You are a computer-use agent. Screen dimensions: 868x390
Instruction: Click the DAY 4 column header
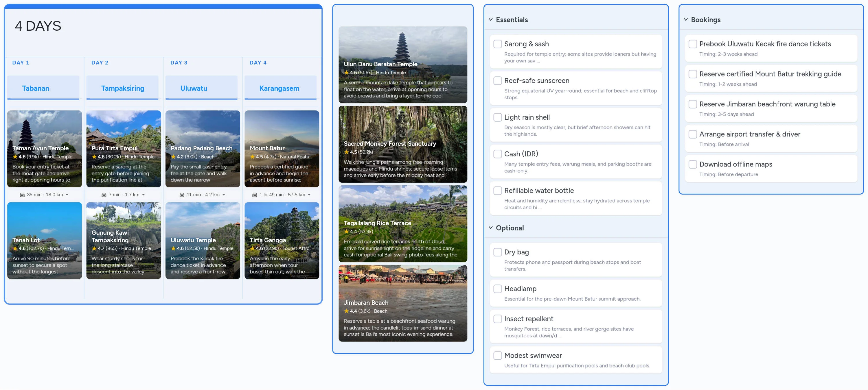[x=258, y=63]
